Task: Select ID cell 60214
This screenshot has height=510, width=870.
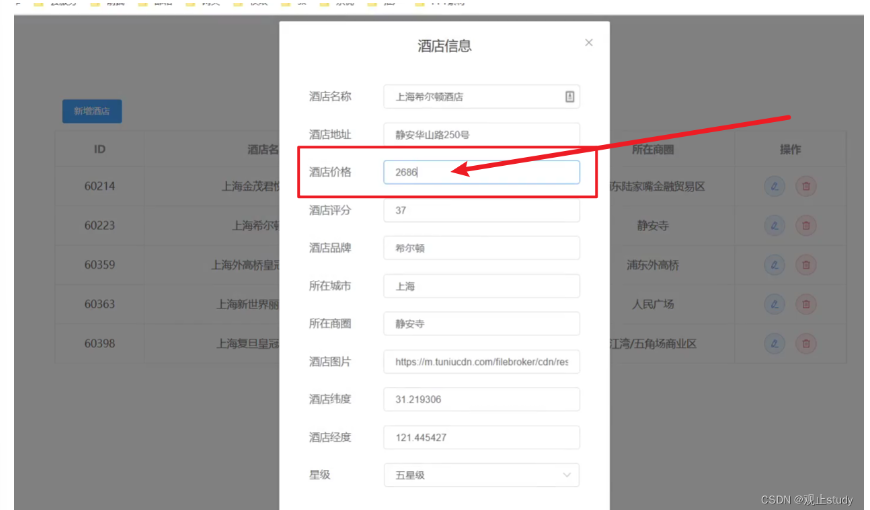Action: click(99, 186)
